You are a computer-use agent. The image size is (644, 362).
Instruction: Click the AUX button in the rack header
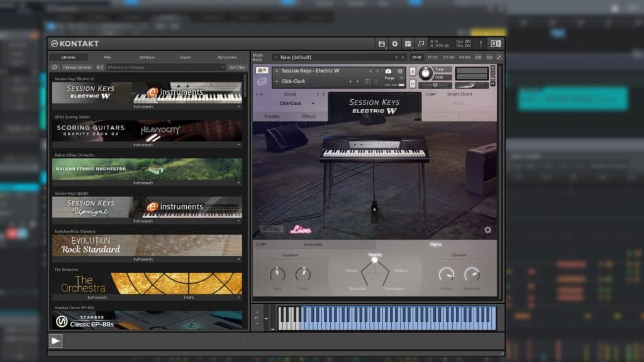click(489, 57)
